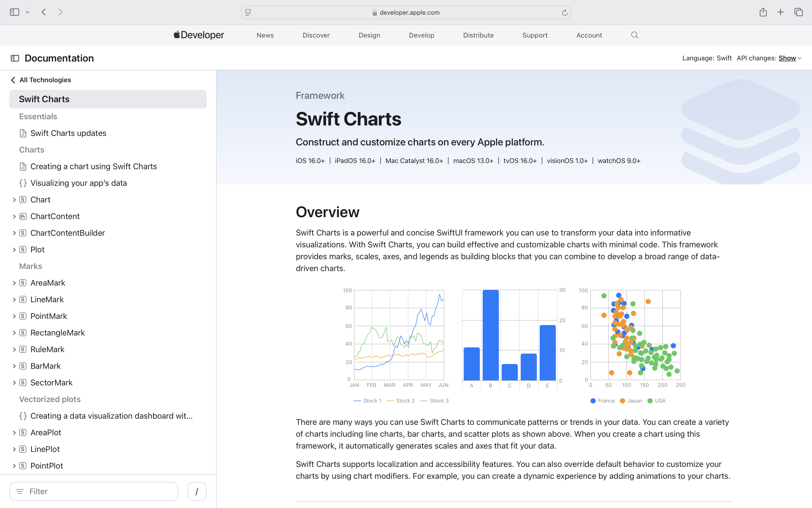Show API changes using the Show toggle
The image size is (812, 508).
pyautogui.click(x=788, y=58)
